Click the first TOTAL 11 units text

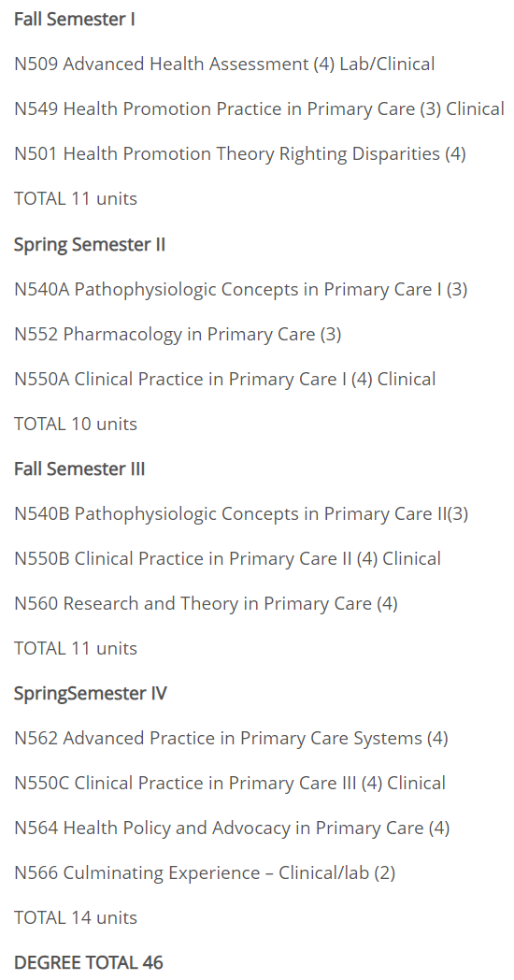[x=76, y=199]
